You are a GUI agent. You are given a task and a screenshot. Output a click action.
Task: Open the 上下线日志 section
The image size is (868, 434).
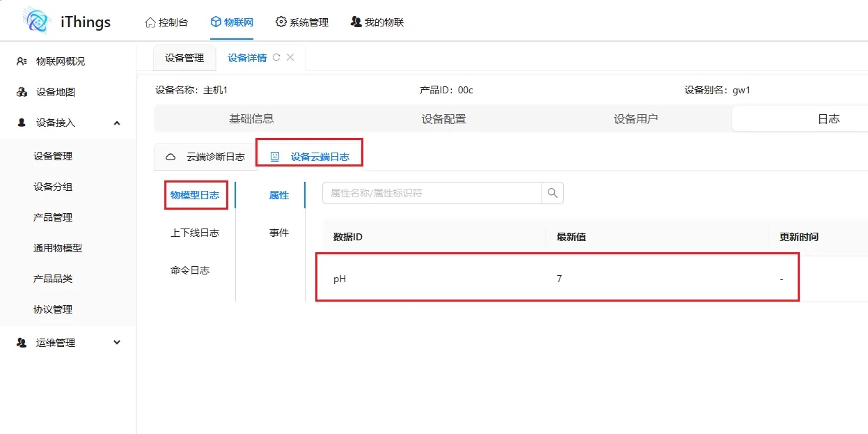195,233
